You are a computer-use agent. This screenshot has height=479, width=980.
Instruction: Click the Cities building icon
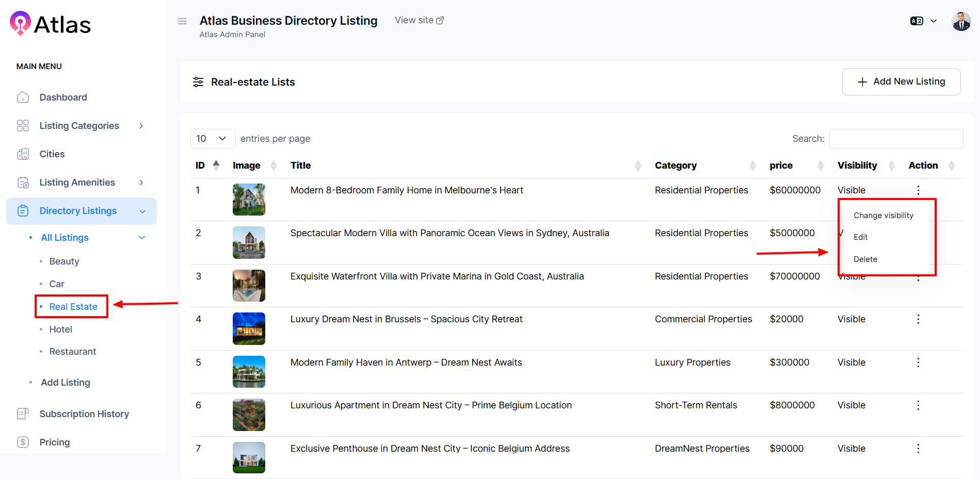tap(23, 154)
